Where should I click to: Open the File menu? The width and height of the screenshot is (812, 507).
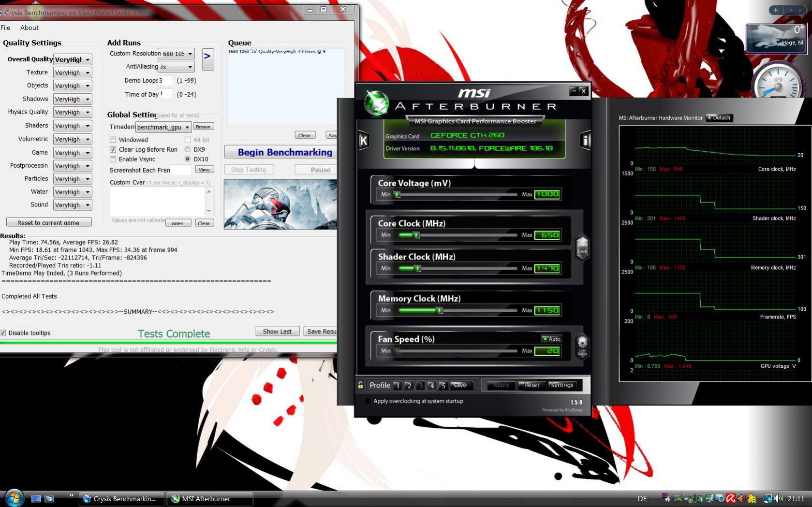[x=5, y=28]
